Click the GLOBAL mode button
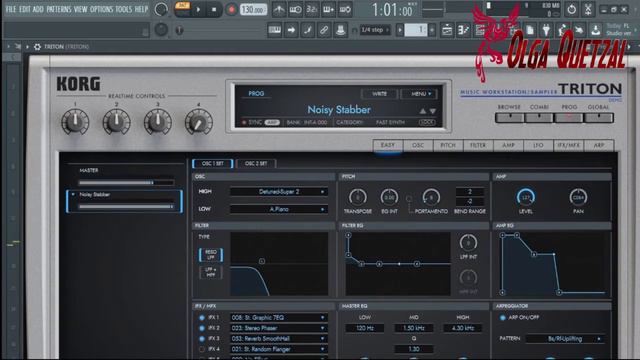Image resolution: width=640 pixels, height=360 pixels. point(599,118)
